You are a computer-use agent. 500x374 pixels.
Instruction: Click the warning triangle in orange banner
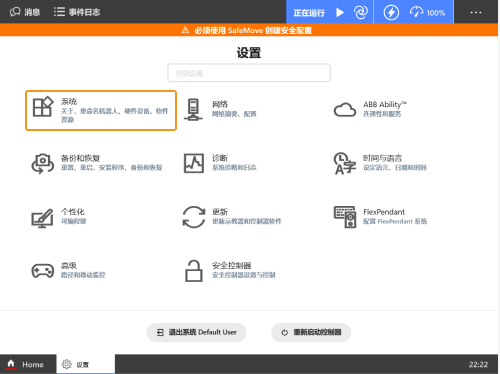click(185, 30)
